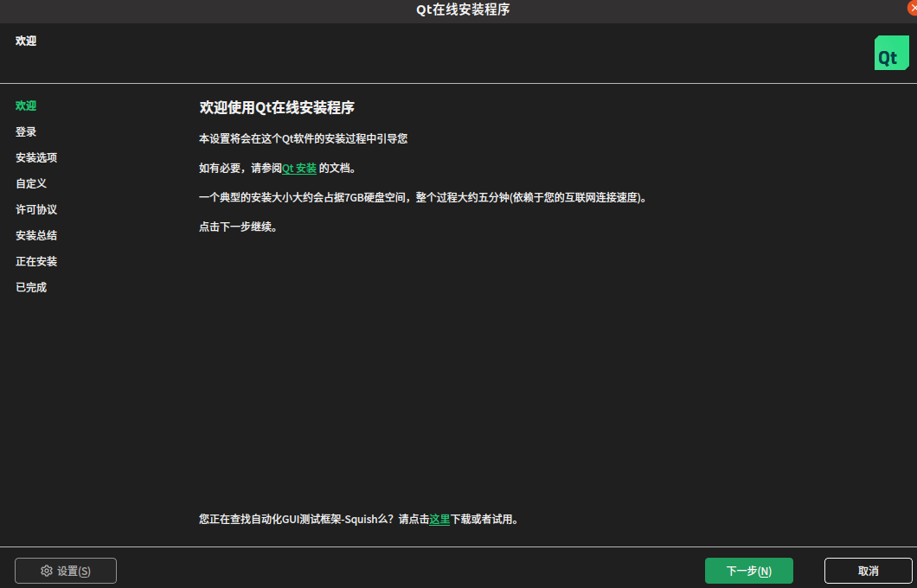
Task: Click the gear icon on settings button
Action: pyautogui.click(x=47, y=571)
